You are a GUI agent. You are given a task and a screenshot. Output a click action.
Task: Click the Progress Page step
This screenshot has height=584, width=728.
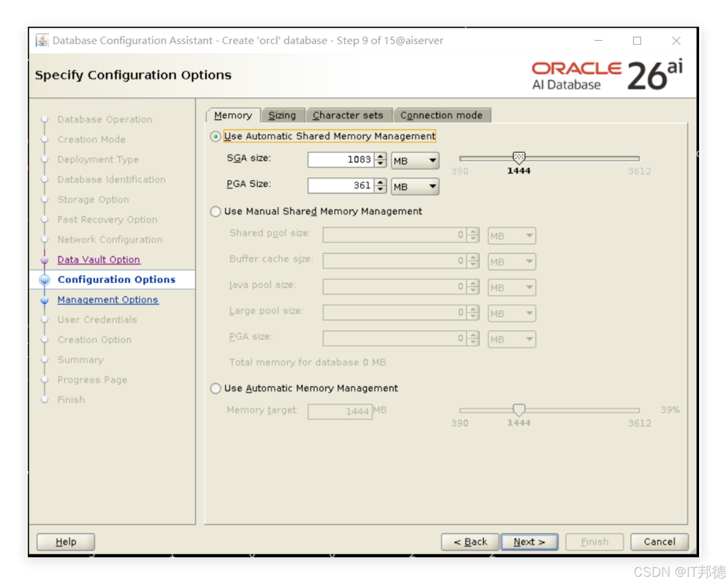[92, 380]
